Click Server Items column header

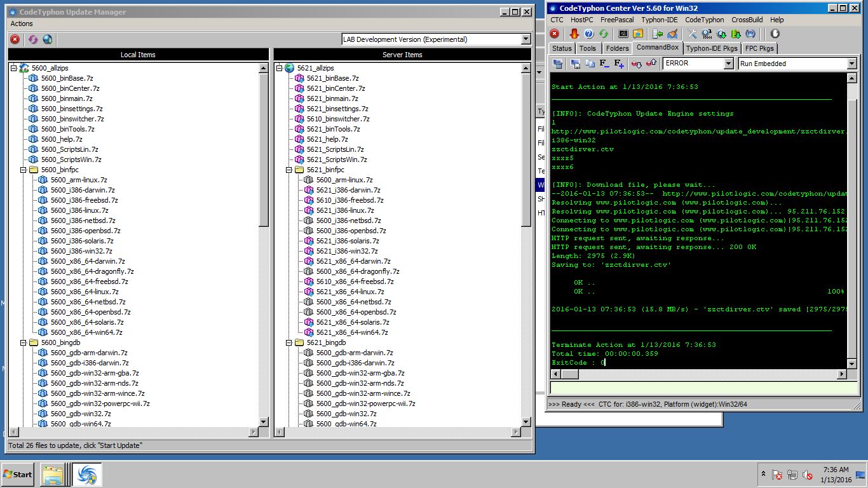coord(402,55)
